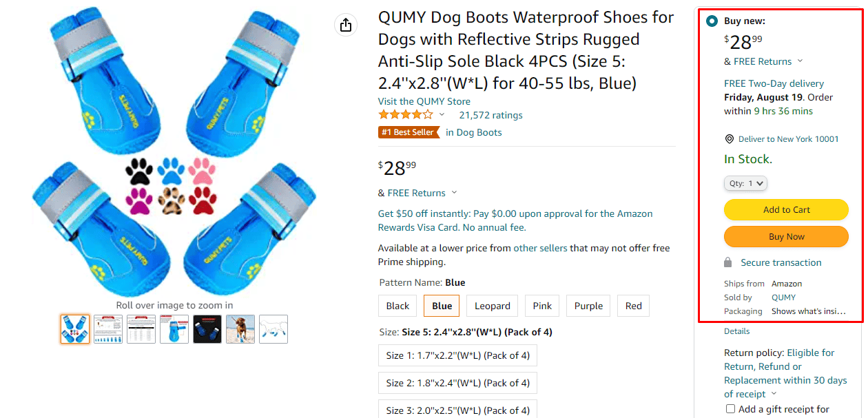Click the secure transaction lock icon
The image size is (868, 418).
[x=728, y=262]
